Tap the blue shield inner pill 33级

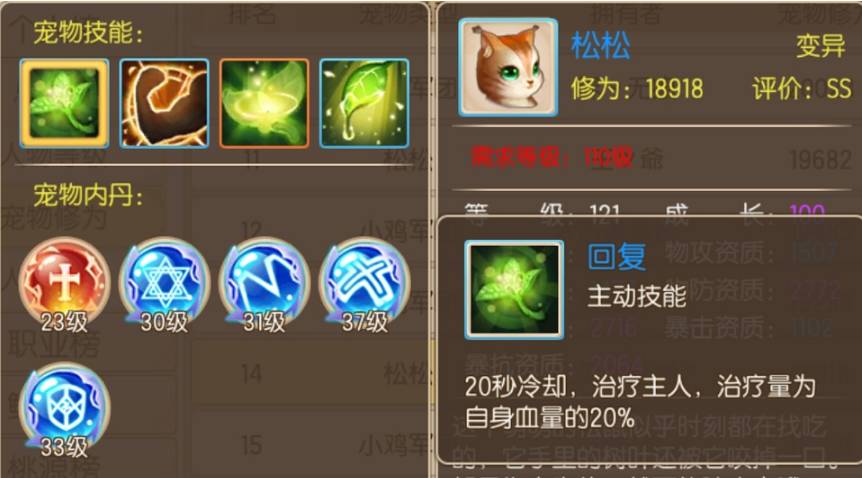(x=64, y=410)
